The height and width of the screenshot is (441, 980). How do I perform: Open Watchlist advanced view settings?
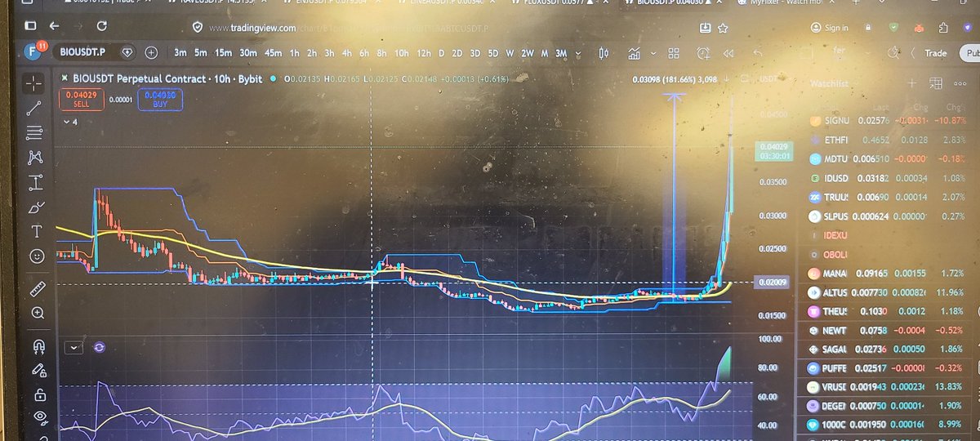coord(936,83)
